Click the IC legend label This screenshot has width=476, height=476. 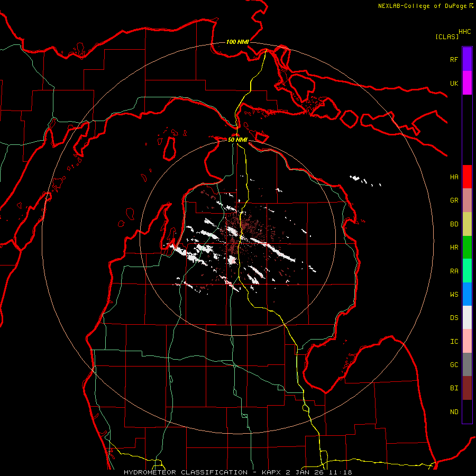454,342
